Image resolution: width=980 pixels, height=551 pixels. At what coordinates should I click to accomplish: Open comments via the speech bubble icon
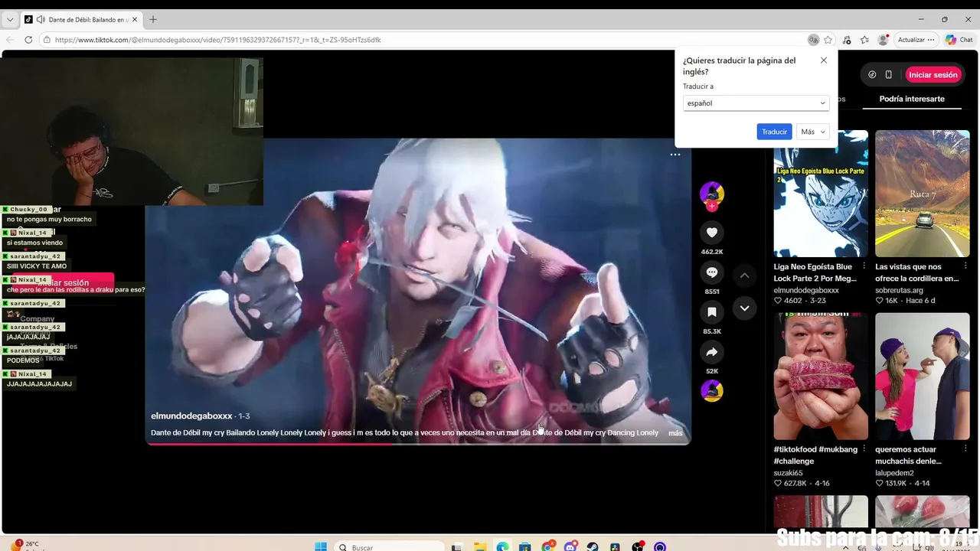point(711,272)
